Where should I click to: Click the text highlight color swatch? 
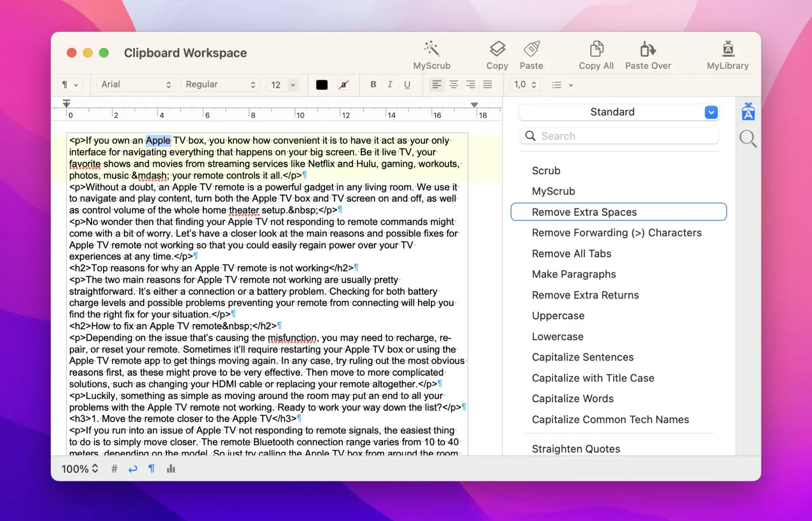[344, 85]
